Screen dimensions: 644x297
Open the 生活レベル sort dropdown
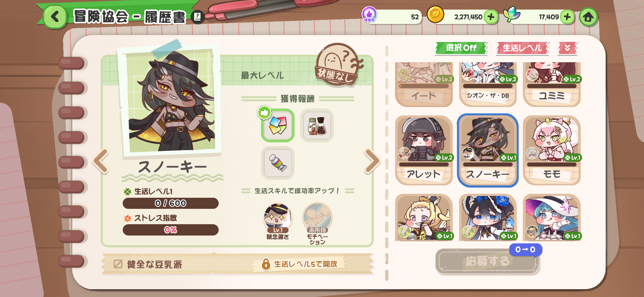(523, 48)
